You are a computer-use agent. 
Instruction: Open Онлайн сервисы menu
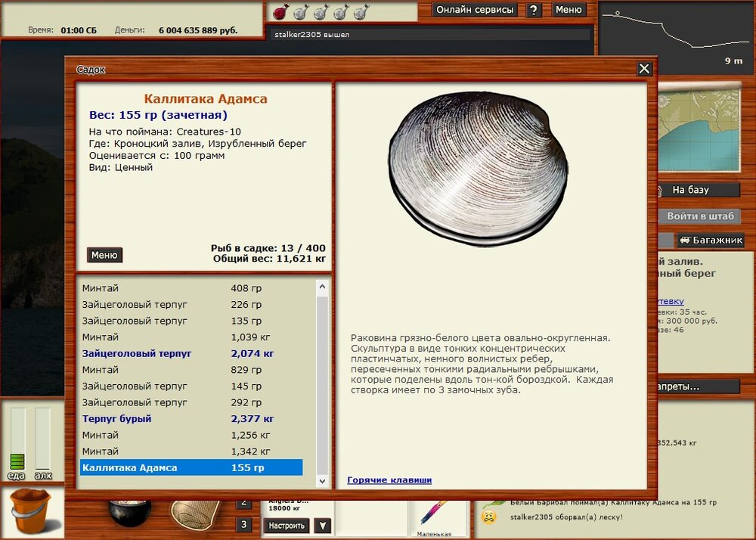coord(476,10)
